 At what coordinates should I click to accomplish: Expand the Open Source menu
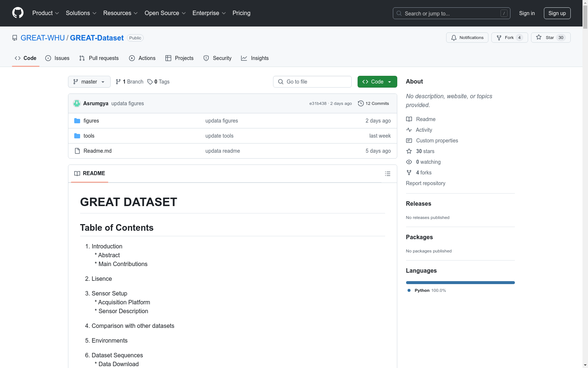(165, 13)
